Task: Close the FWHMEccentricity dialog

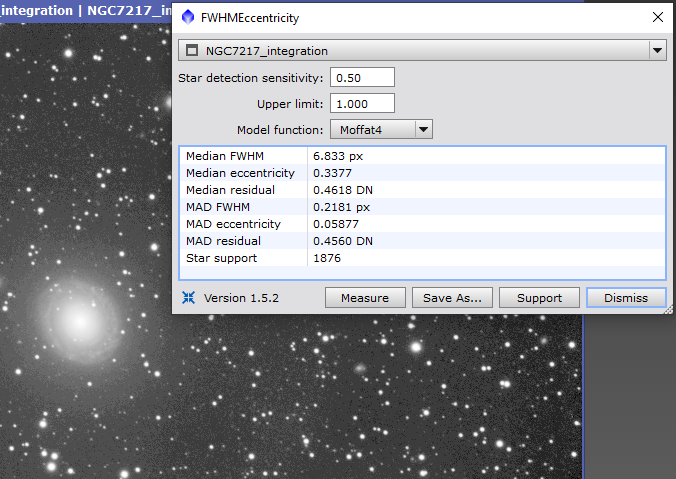Action: (657, 17)
